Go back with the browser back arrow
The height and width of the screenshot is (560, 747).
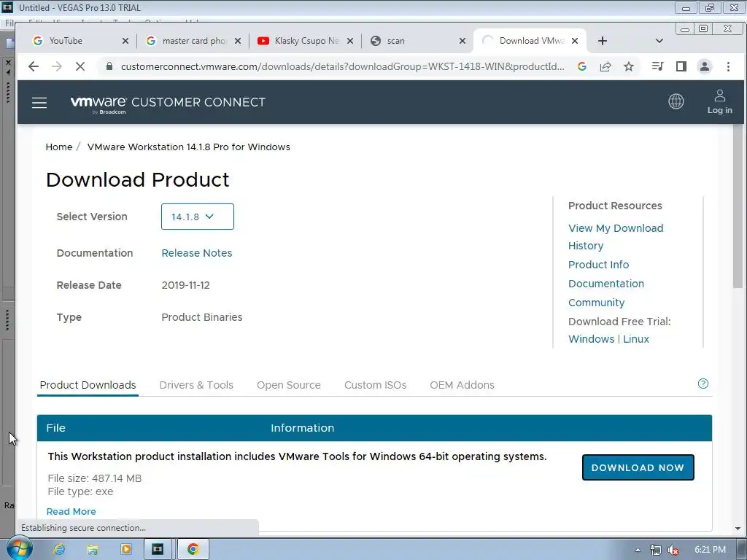pos(34,66)
